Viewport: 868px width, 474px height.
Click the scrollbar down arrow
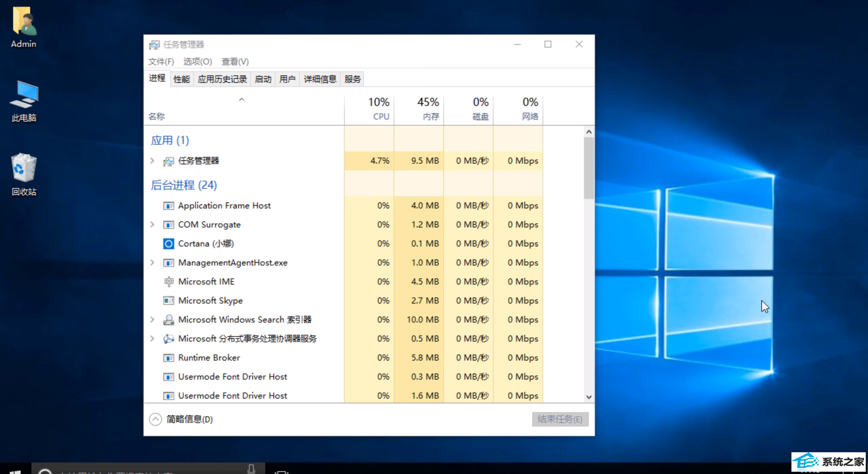pyautogui.click(x=589, y=397)
